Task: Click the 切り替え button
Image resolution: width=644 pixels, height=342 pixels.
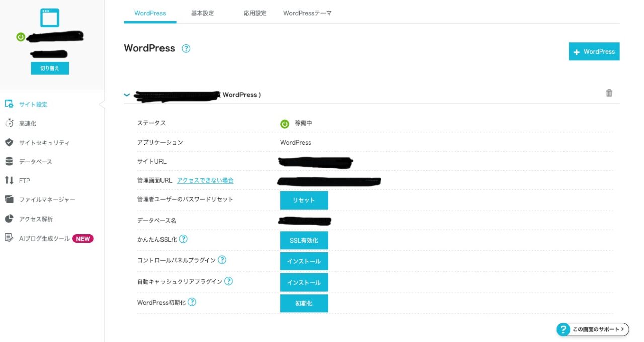Action: (50, 68)
